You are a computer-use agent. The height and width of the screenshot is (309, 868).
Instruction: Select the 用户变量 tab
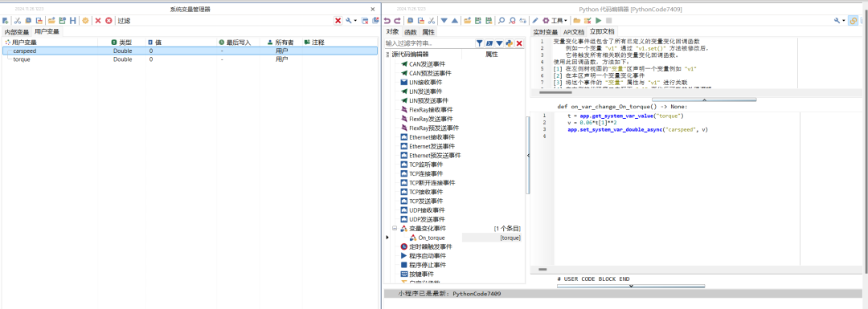pos(47,31)
